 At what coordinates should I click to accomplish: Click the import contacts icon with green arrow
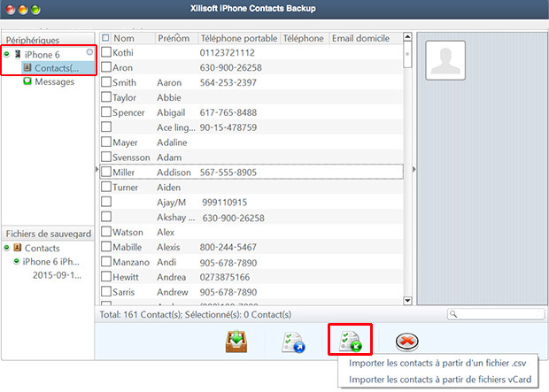(x=350, y=342)
